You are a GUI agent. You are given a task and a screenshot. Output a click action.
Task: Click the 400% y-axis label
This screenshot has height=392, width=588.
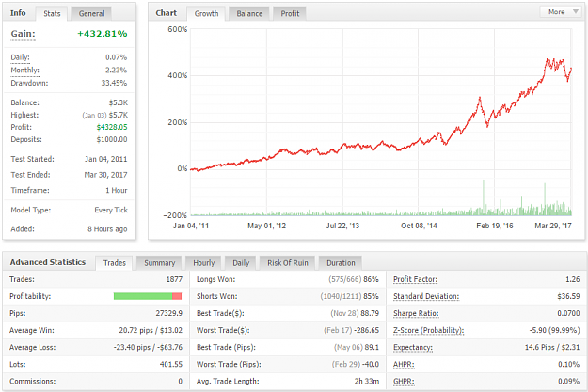pyautogui.click(x=178, y=76)
